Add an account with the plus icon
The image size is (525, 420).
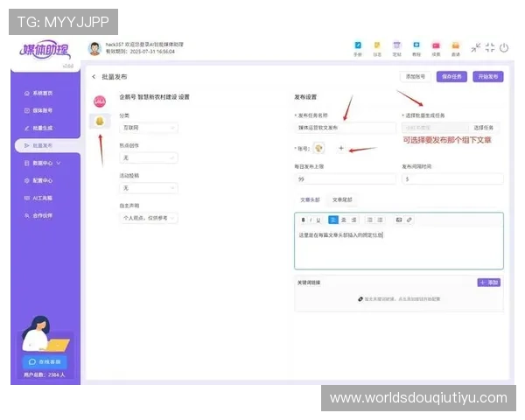(341, 148)
